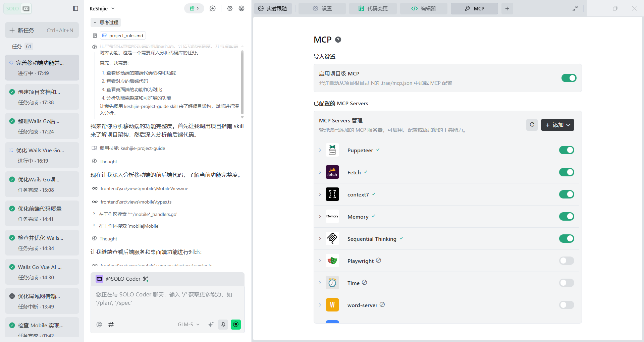The width and height of the screenshot is (644, 342).
Task: Expand the Puppeteer server details
Action: click(320, 150)
